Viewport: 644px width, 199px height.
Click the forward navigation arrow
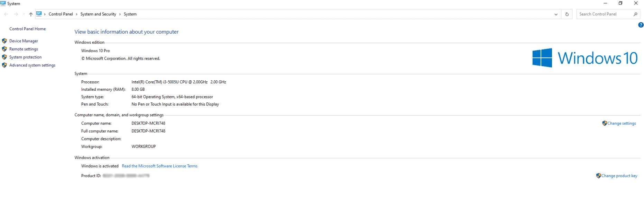click(x=16, y=14)
